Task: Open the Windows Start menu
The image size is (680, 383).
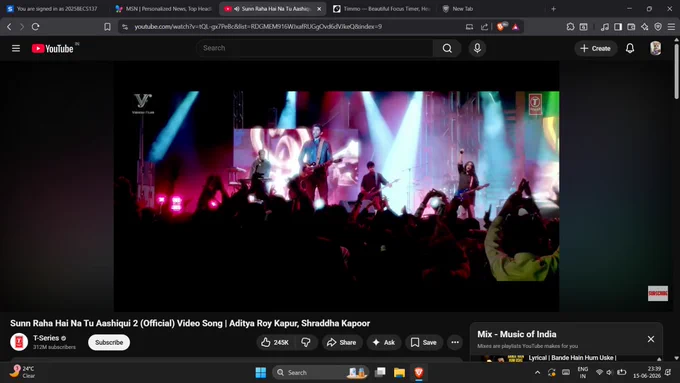Action: 261,373
